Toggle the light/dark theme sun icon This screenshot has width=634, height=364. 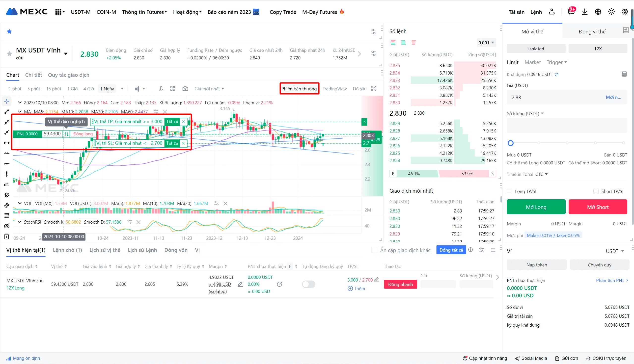(611, 12)
